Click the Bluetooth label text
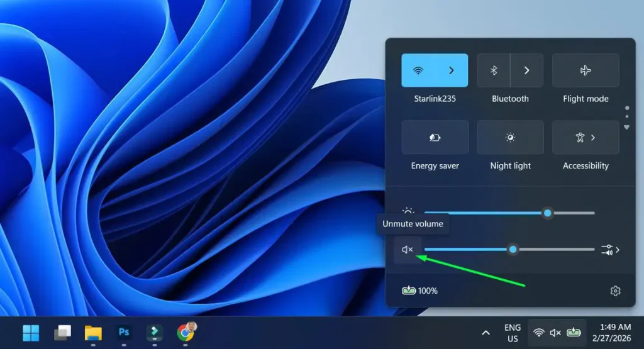 click(x=511, y=99)
